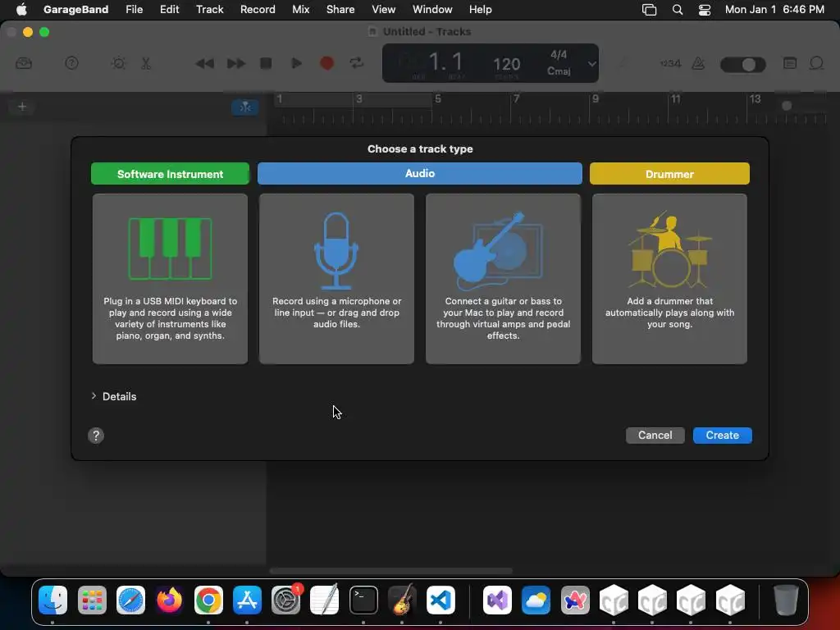Open Visual Studio Code from the dock

point(441,600)
